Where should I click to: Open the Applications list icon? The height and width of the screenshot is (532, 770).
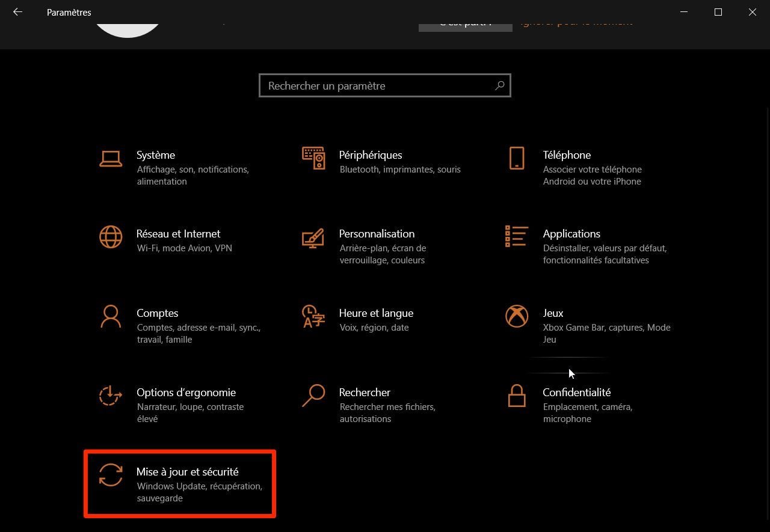(x=516, y=237)
